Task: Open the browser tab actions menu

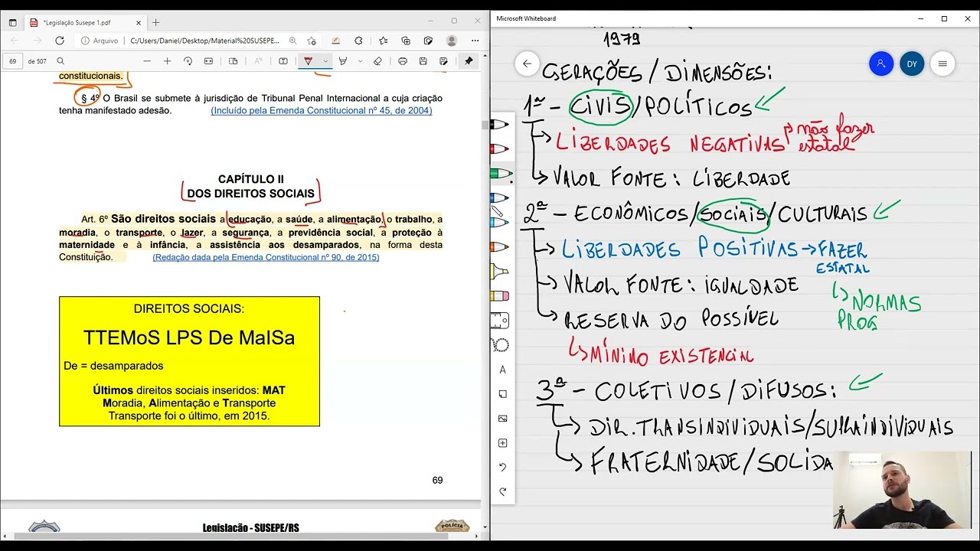Action: pyautogui.click(x=12, y=23)
